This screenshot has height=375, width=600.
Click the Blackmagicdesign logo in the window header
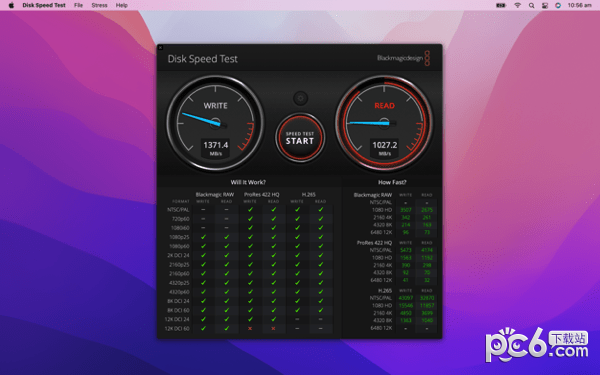coord(403,58)
